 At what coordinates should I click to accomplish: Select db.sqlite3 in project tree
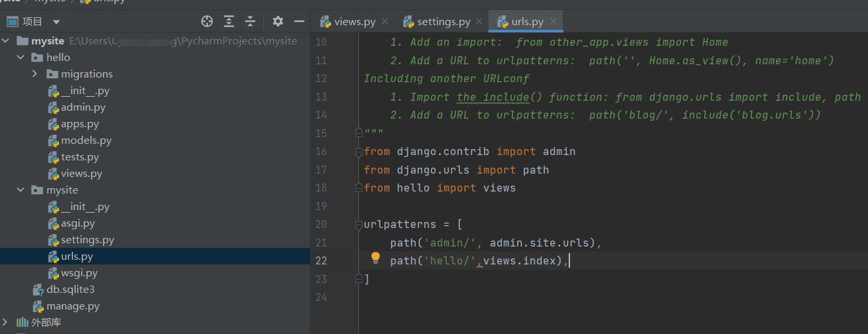pos(70,290)
